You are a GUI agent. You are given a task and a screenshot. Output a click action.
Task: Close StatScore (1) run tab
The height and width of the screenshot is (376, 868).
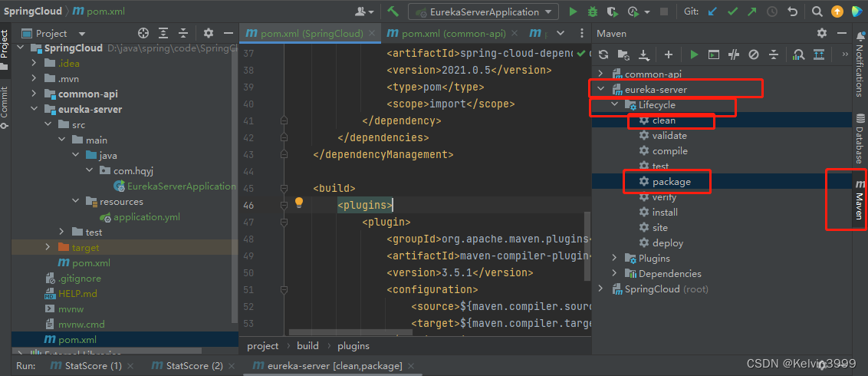[130, 366]
